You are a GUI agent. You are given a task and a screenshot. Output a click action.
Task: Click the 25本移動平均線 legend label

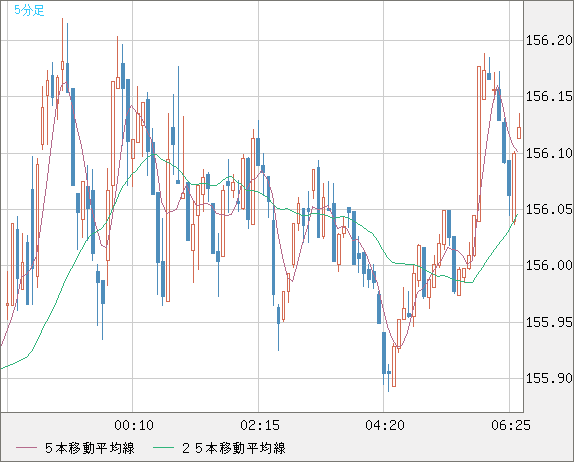pos(234,448)
